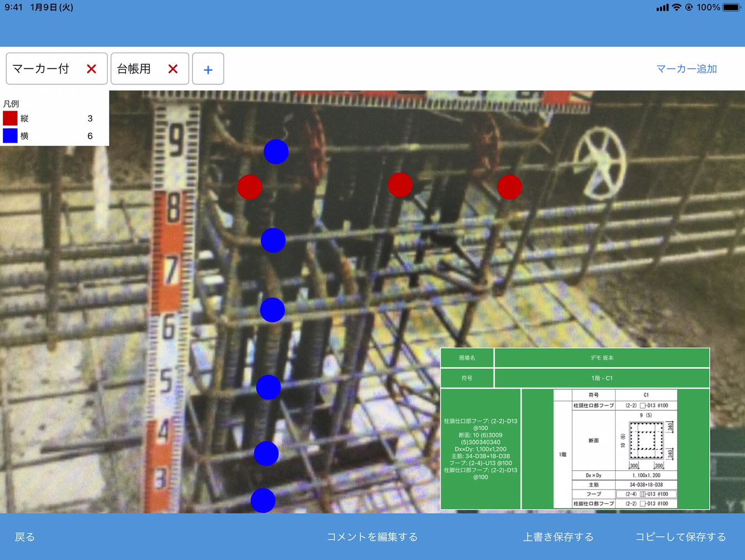Viewport: 745px width, 560px height.
Task: Select the bottommost blue marker on the photo
Action: (x=263, y=501)
